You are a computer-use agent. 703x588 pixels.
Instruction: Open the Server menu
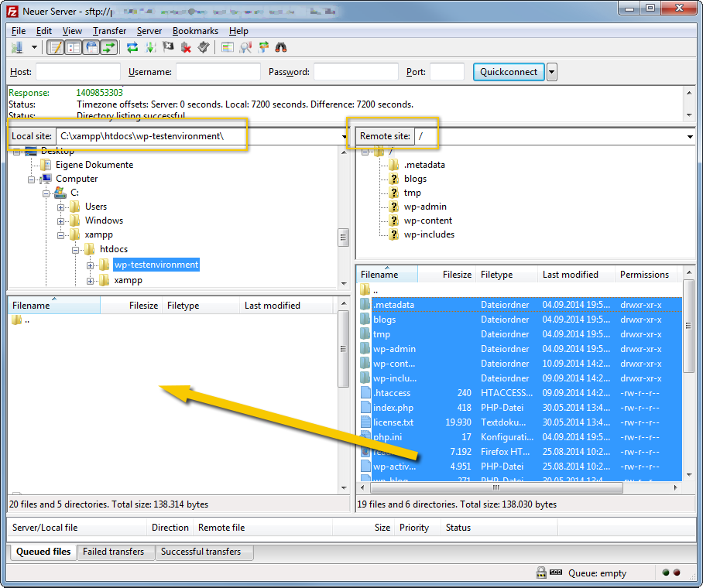pos(149,31)
